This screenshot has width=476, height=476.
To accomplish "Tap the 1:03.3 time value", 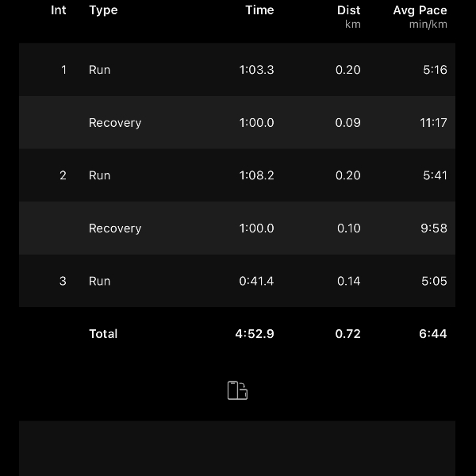I will click(256, 70).
